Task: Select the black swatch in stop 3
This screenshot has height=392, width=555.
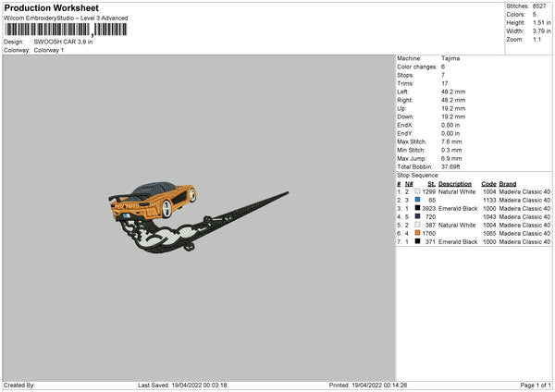Action: tap(417, 208)
